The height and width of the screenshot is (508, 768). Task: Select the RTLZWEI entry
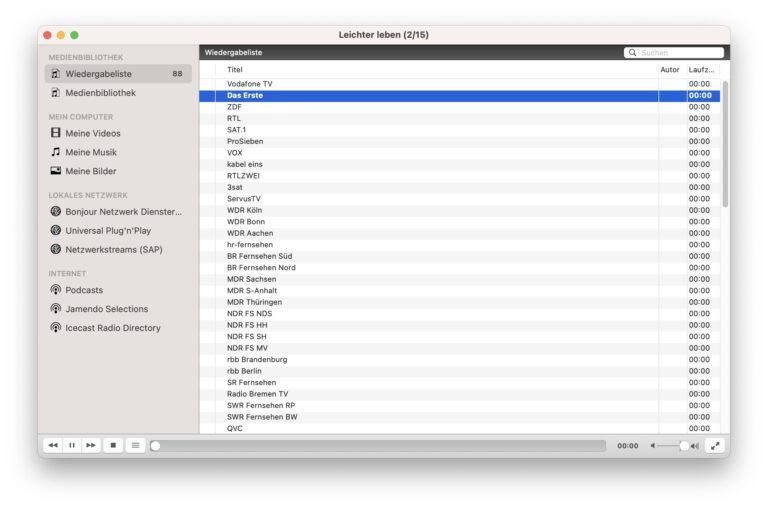[x=459, y=176]
